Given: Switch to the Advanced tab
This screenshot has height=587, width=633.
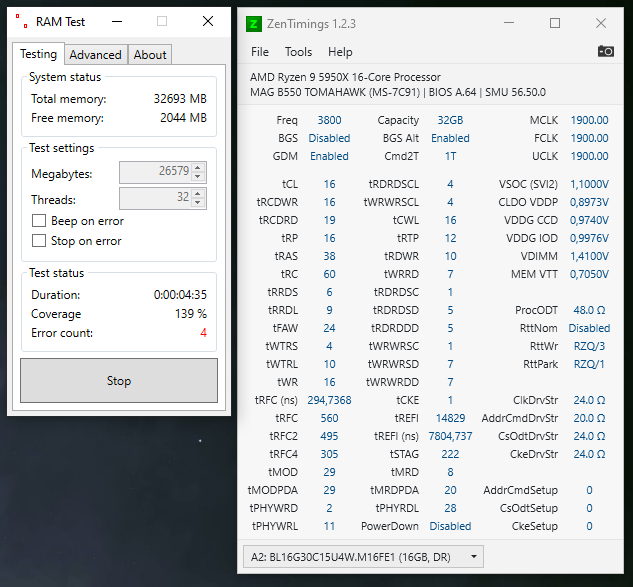Looking at the screenshot, I should tap(95, 55).
